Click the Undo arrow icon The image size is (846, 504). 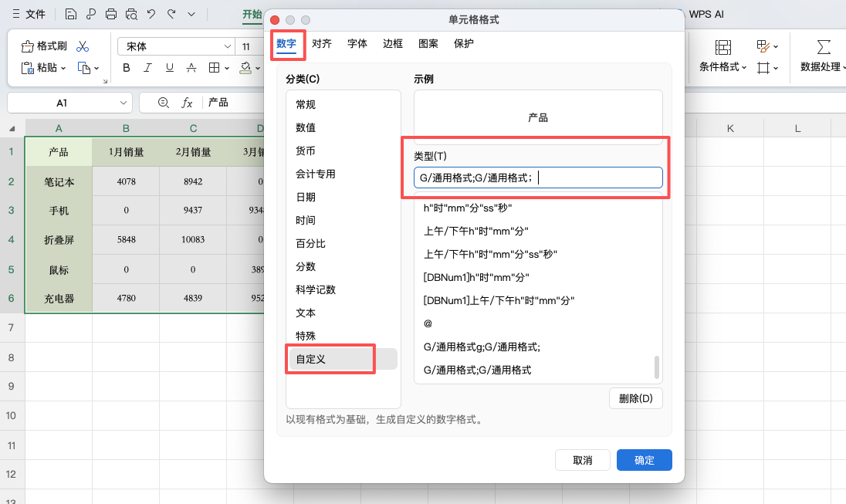pos(150,13)
